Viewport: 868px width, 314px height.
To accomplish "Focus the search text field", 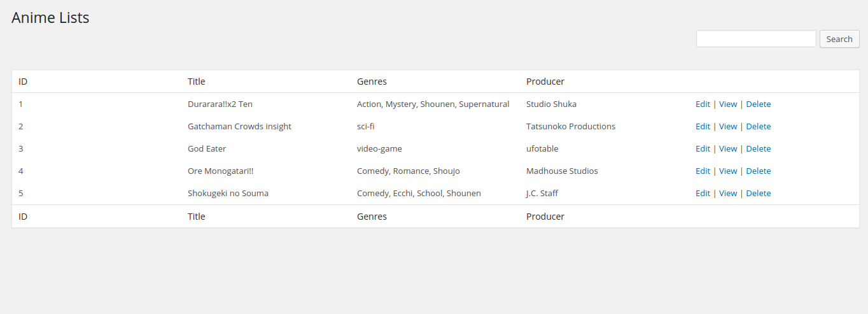I will (755, 39).
